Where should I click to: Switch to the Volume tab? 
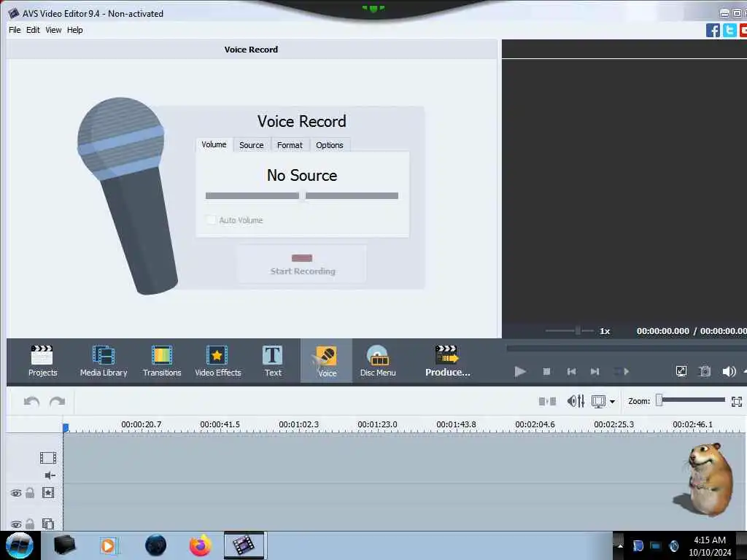pos(214,145)
